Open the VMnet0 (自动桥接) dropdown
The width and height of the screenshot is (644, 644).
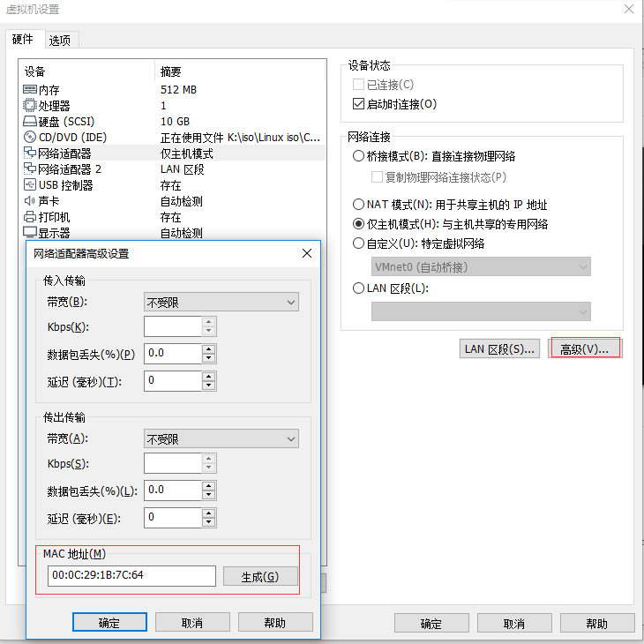pyautogui.click(x=481, y=267)
